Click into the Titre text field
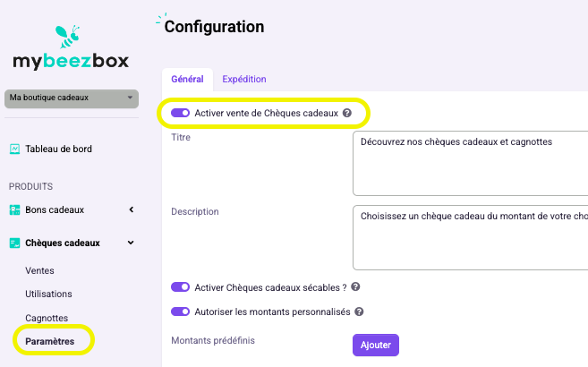Screen dimensions: 588x367 pos(470,163)
